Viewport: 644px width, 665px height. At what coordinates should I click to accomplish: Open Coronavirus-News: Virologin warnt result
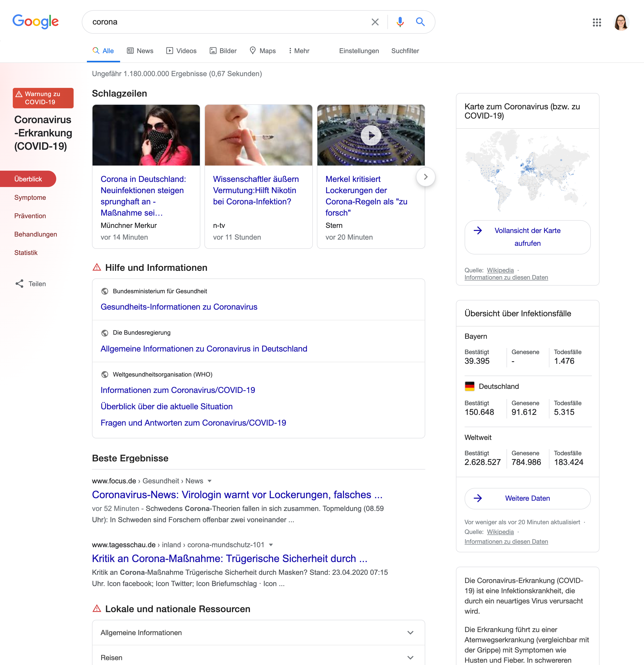click(237, 495)
